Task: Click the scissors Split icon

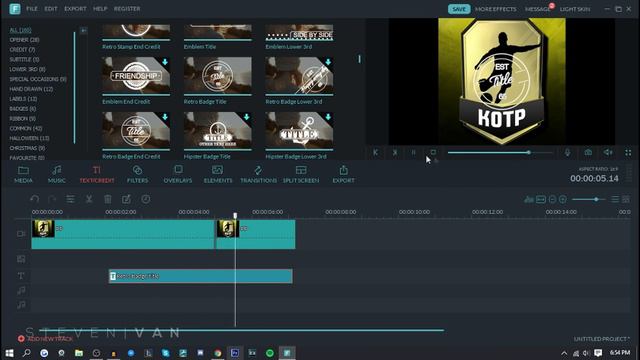Action: 89,199
